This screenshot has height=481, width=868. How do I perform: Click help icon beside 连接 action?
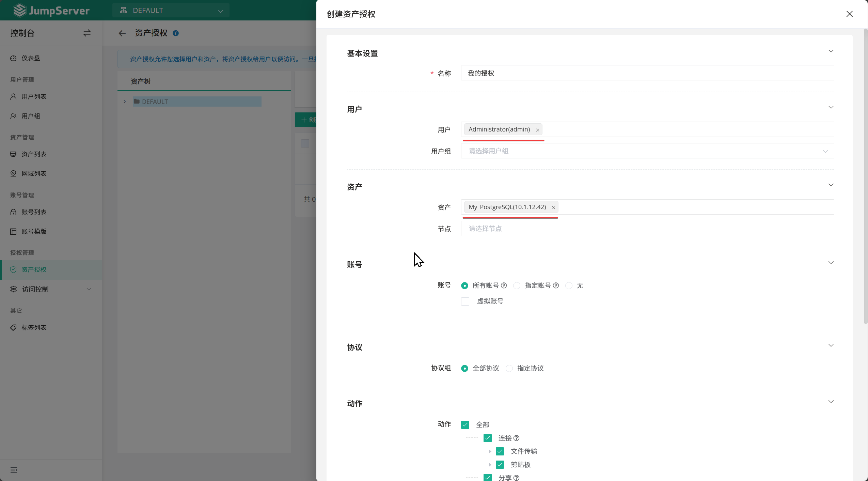point(516,438)
